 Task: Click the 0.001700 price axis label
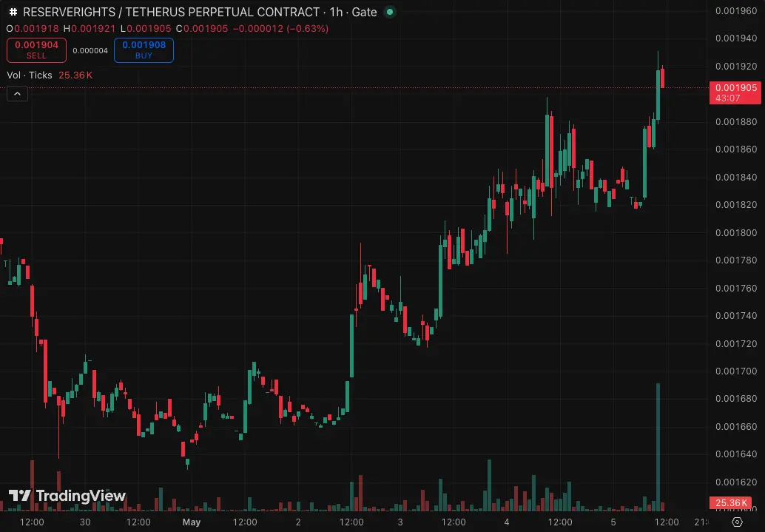[x=736, y=371]
